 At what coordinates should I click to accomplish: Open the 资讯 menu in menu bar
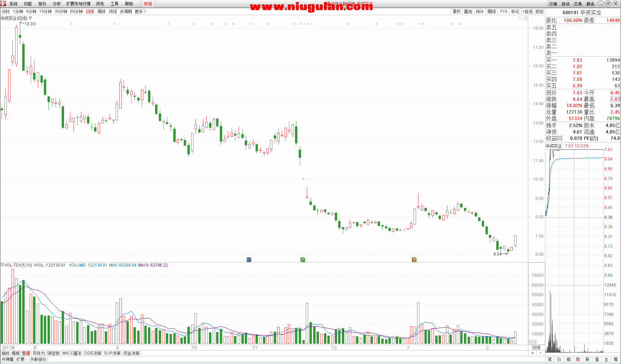tap(100, 4)
